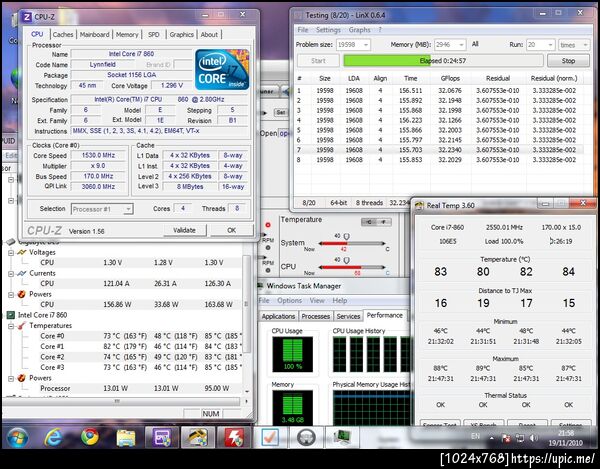Image resolution: width=600 pixels, height=469 pixels.
Task: Open the Settings menu in LinX
Action: (328, 30)
